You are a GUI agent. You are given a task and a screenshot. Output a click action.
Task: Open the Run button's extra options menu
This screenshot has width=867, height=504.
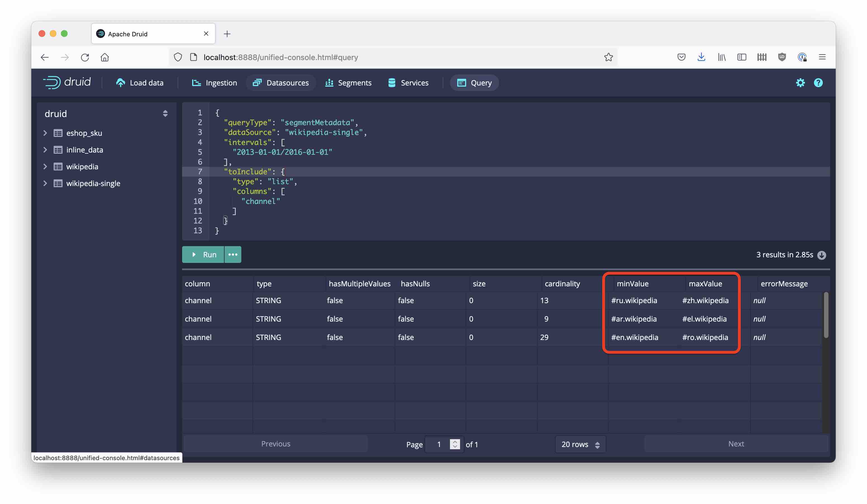coord(233,255)
